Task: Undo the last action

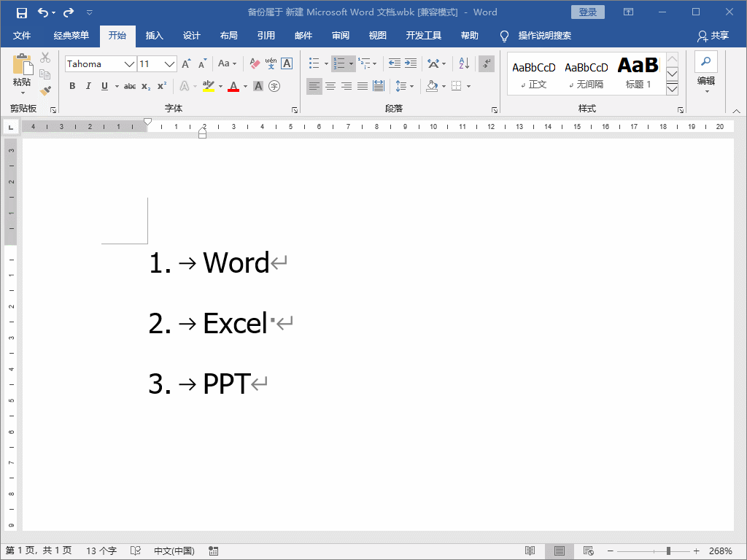Action: [43, 12]
